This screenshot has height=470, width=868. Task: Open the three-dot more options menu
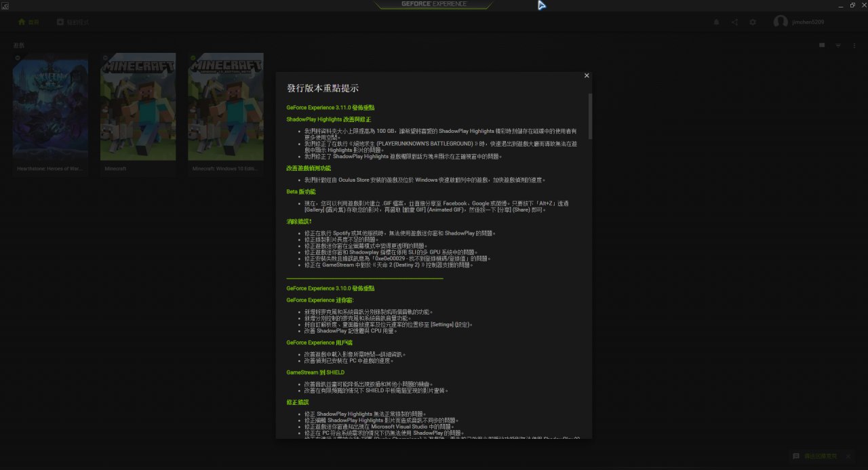(854, 45)
